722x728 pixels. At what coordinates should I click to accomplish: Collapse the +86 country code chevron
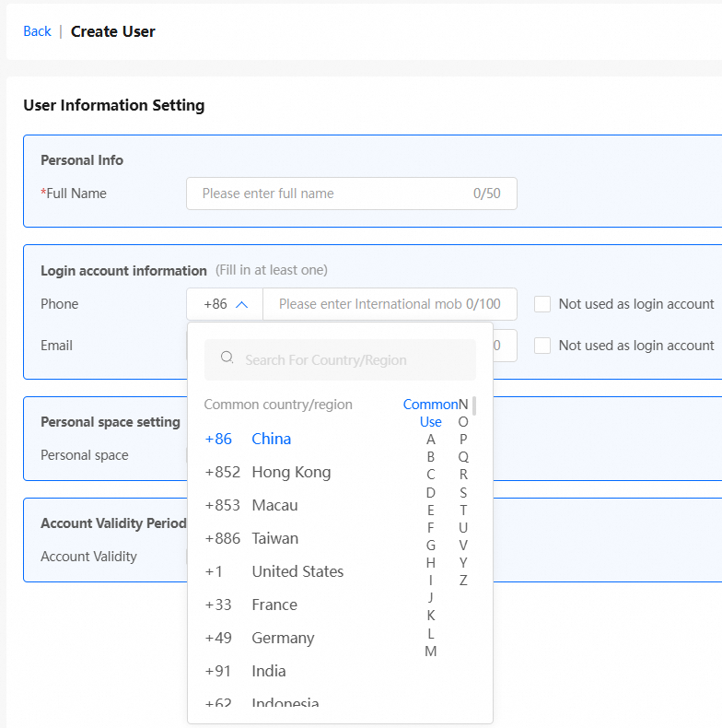pos(241,304)
